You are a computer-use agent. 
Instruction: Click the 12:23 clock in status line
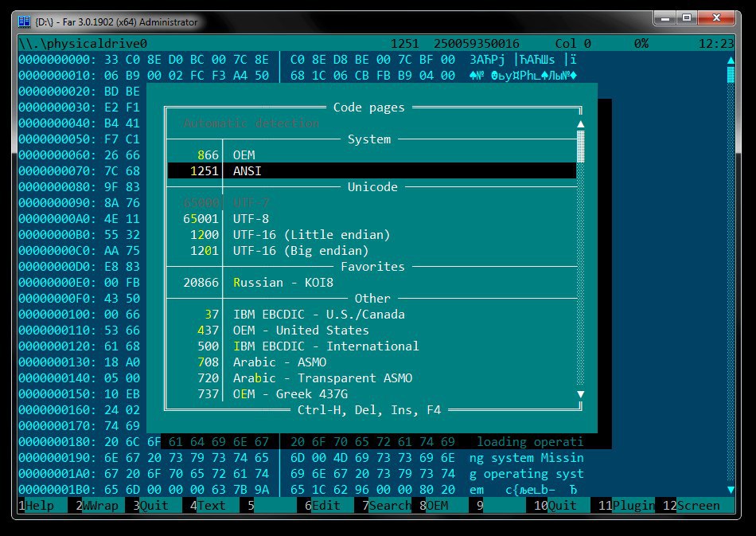point(716,44)
